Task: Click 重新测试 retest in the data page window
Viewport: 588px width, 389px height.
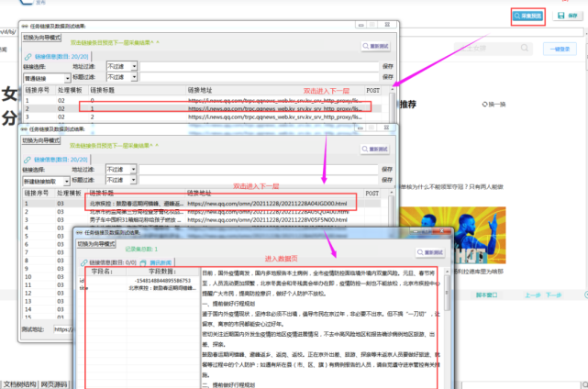Action: pos(430,252)
